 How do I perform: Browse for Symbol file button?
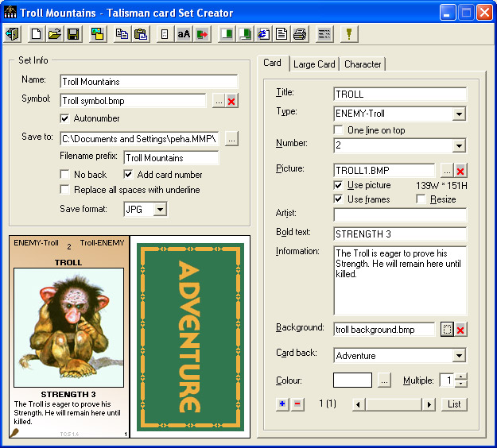pyautogui.click(x=219, y=101)
